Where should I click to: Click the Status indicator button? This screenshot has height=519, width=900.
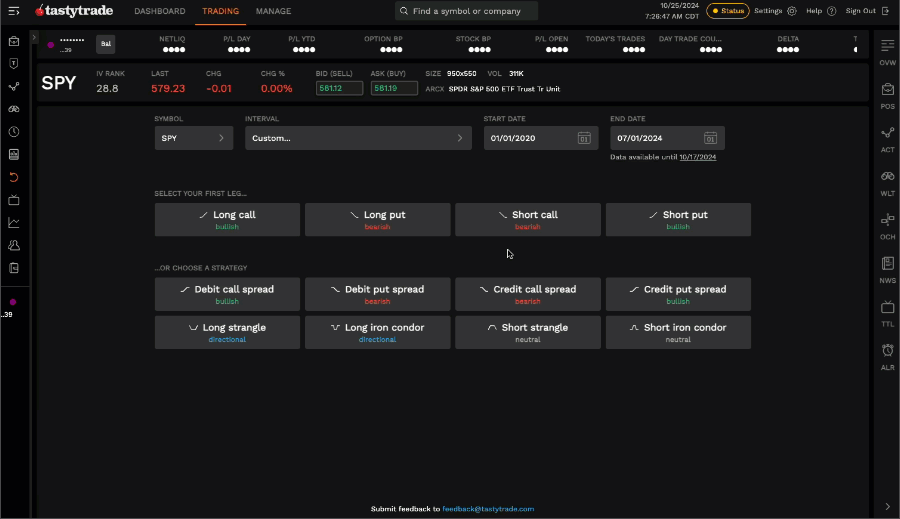tap(727, 11)
